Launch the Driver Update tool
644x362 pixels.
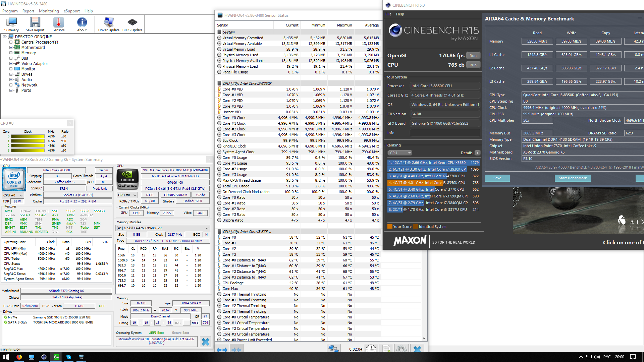[109, 24]
